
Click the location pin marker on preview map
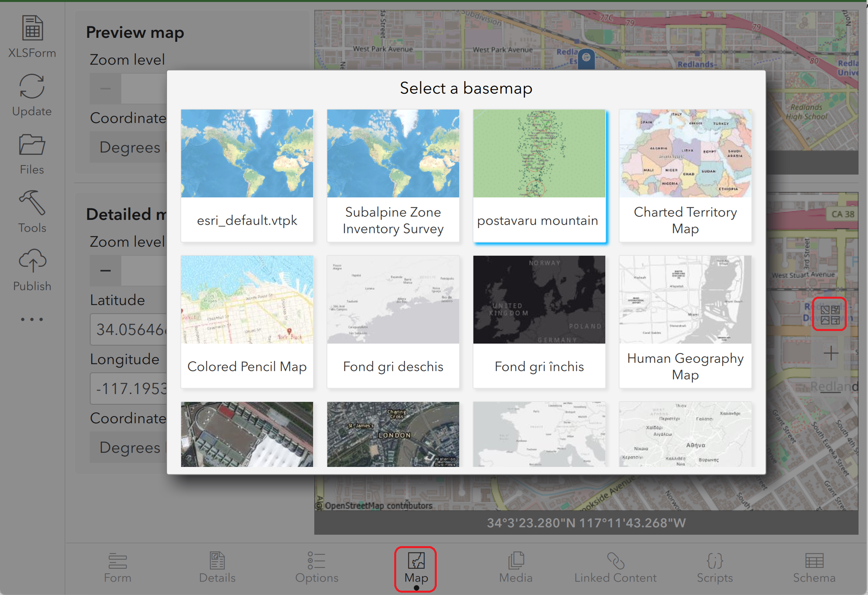click(x=586, y=59)
